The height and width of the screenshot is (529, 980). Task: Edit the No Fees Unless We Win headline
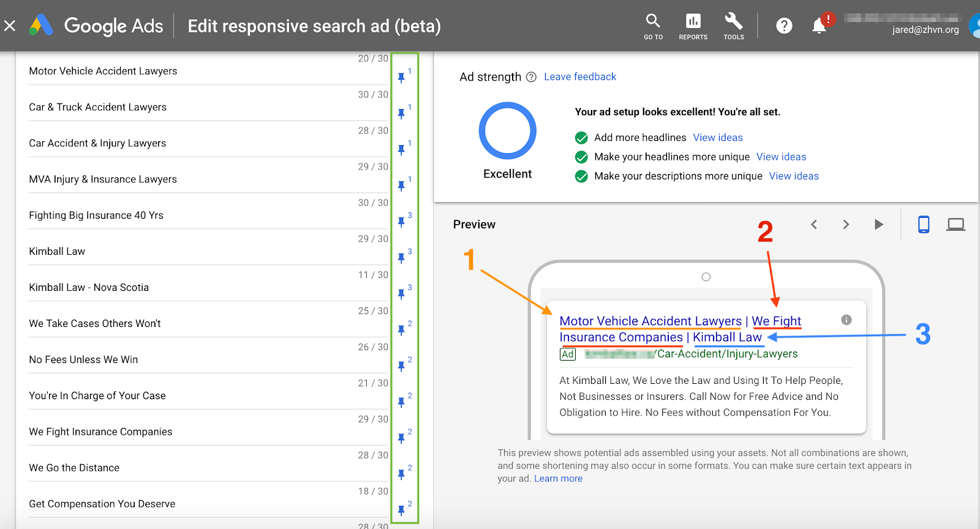tap(208, 360)
